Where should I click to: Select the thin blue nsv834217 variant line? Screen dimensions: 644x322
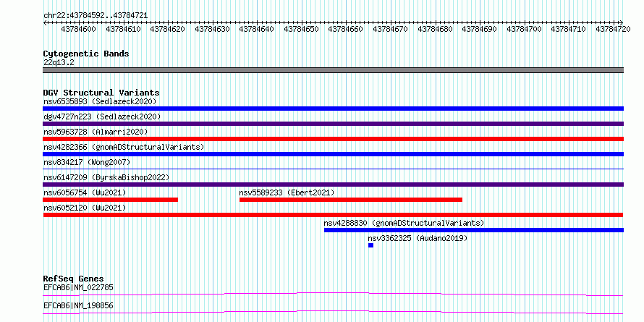333,169
